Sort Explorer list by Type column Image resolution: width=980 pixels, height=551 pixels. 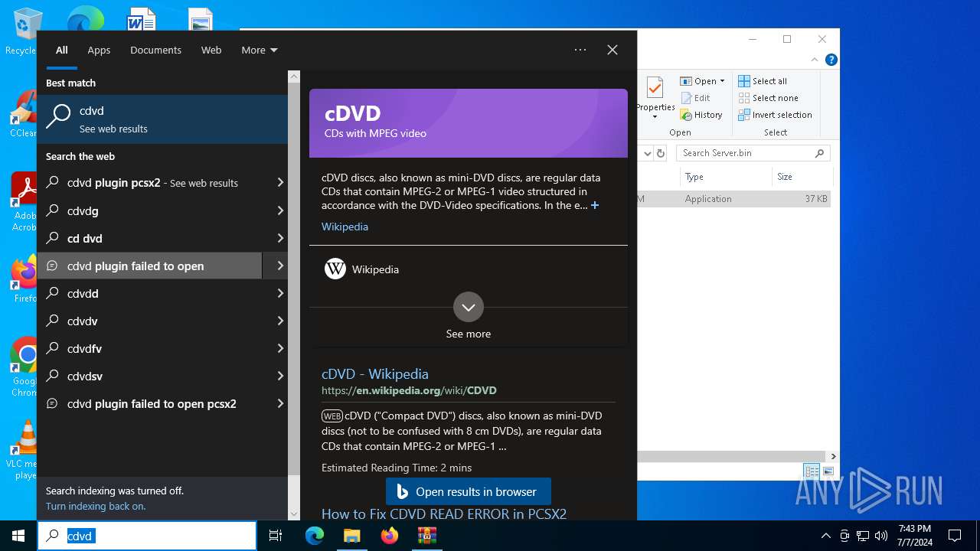point(726,177)
